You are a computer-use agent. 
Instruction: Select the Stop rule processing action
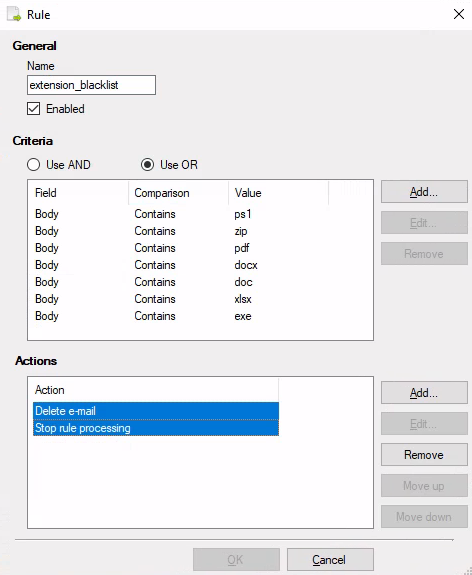pos(156,428)
